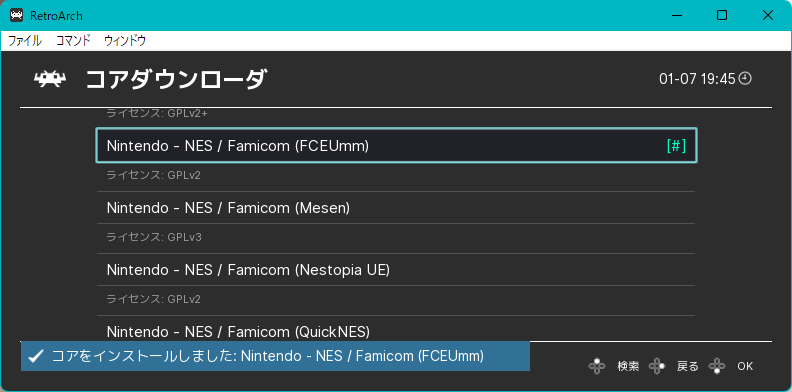The image size is (792, 392).
Task: Maximize the RetroArch window
Action: tap(722, 16)
